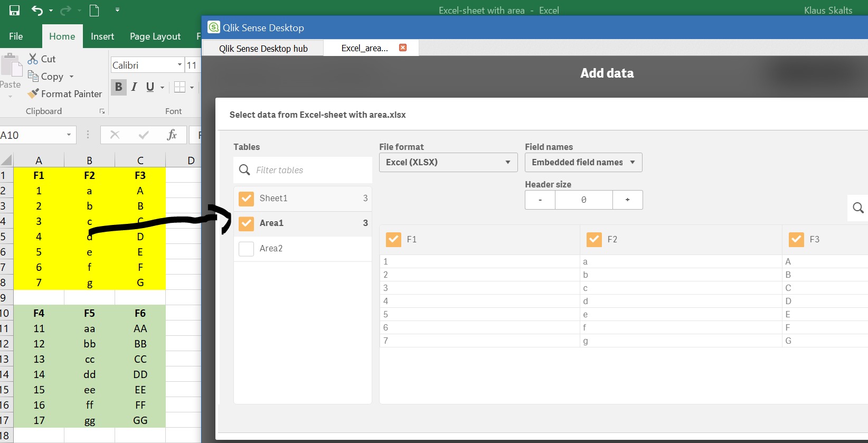Screen dimensions: 868x443
Task: Select the green F4 header cell in Excel
Action: pyautogui.click(x=39, y=313)
